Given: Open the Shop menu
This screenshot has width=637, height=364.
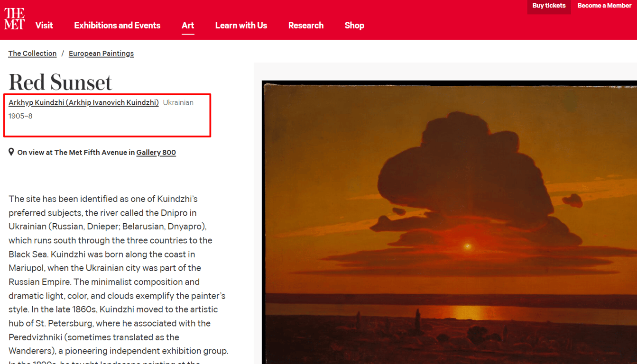Looking at the screenshot, I should coord(354,26).
